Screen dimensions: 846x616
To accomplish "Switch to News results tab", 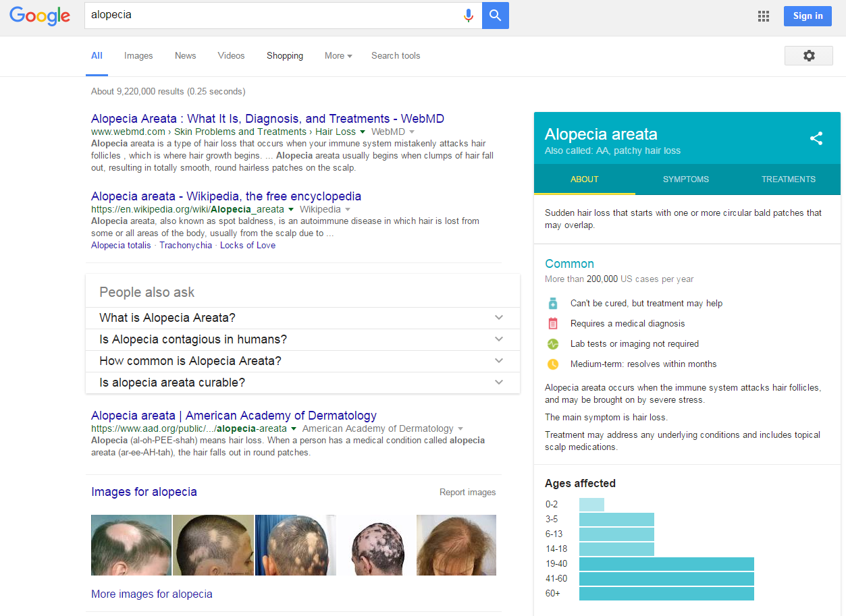I will coord(185,56).
